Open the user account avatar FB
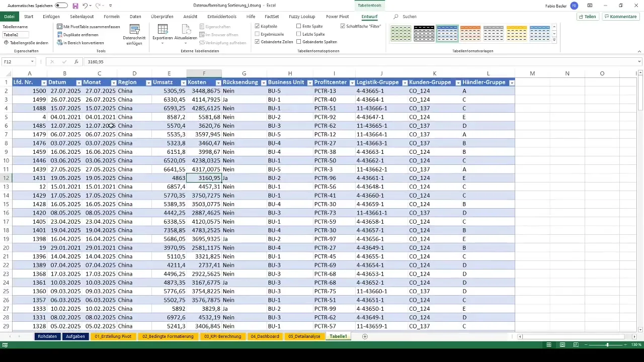The image size is (644, 362). pos(574,6)
